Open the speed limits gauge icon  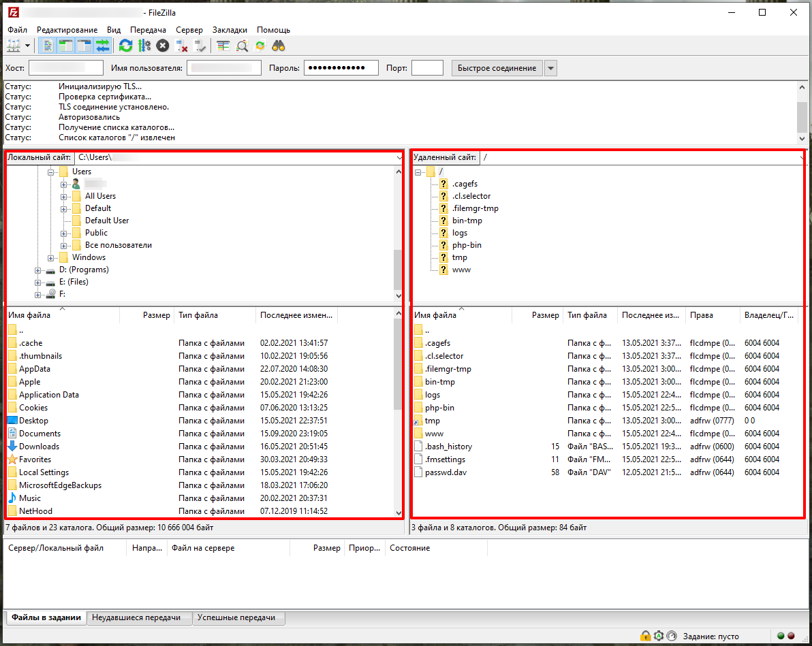tap(672, 636)
